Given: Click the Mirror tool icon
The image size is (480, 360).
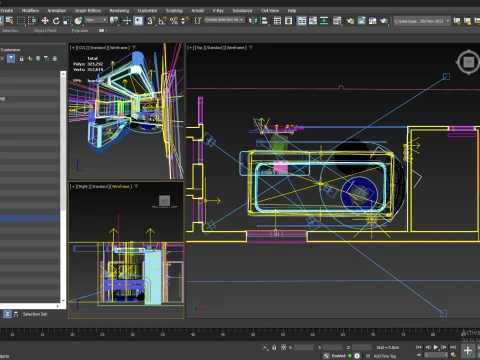Looking at the screenshot, I should 253,21.
